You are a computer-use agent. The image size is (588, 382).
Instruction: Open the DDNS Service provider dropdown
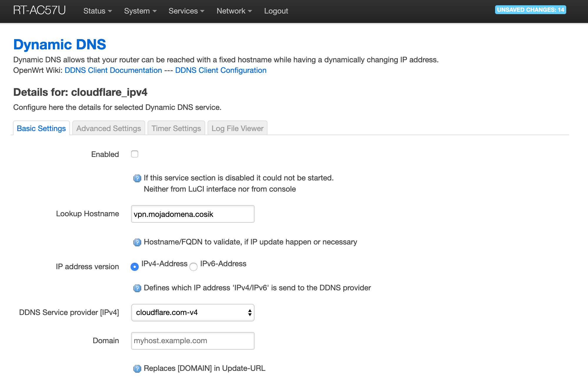pos(193,312)
